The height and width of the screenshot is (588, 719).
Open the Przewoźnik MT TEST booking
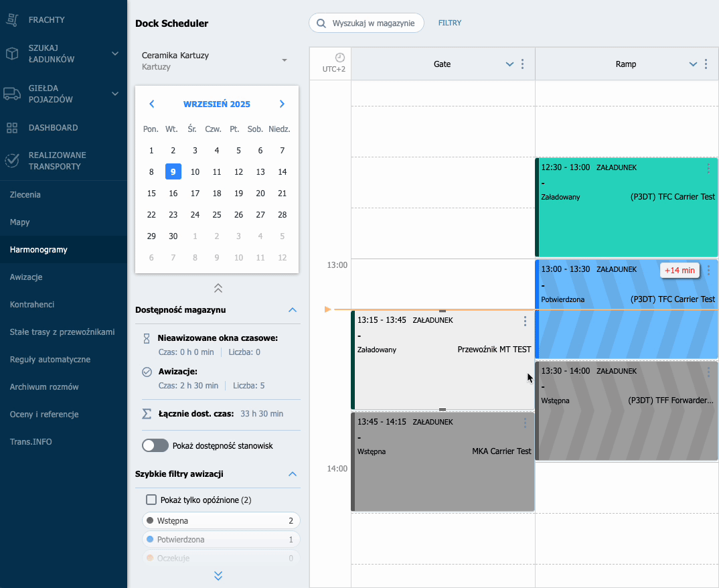coord(443,360)
